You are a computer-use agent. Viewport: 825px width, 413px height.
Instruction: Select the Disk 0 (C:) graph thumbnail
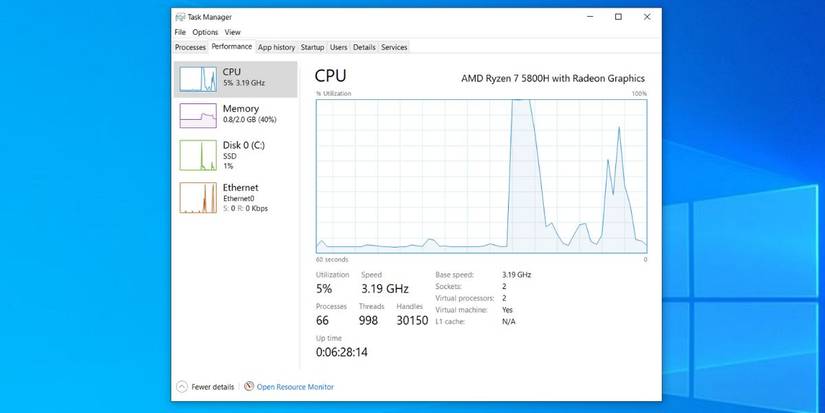[198, 154]
